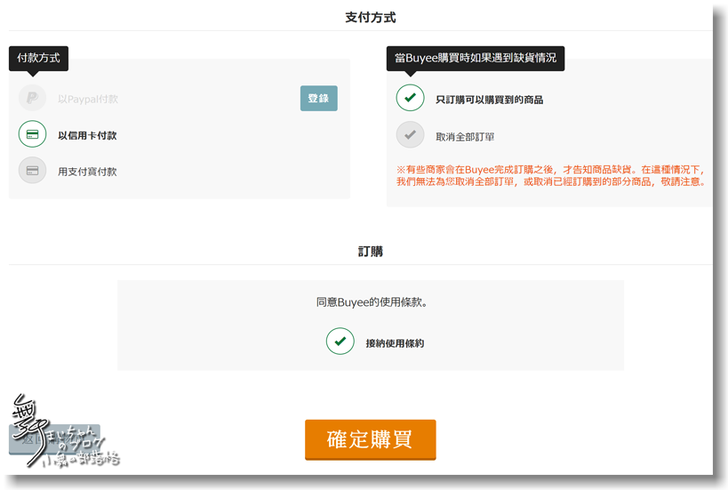Image resolution: width=728 pixels, height=490 pixels.
Task: Click the red out-of-stock warning notice
Action: click(551, 176)
